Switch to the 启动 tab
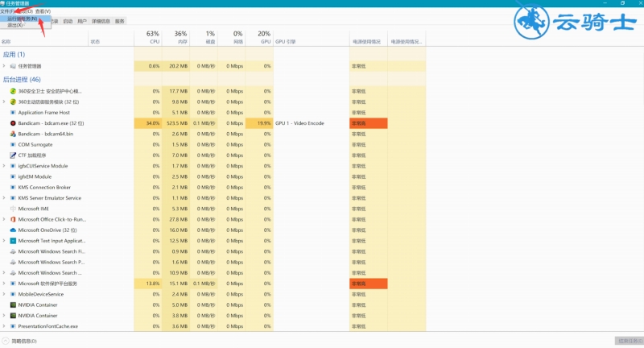This screenshot has height=348, width=644. pyautogui.click(x=68, y=22)
